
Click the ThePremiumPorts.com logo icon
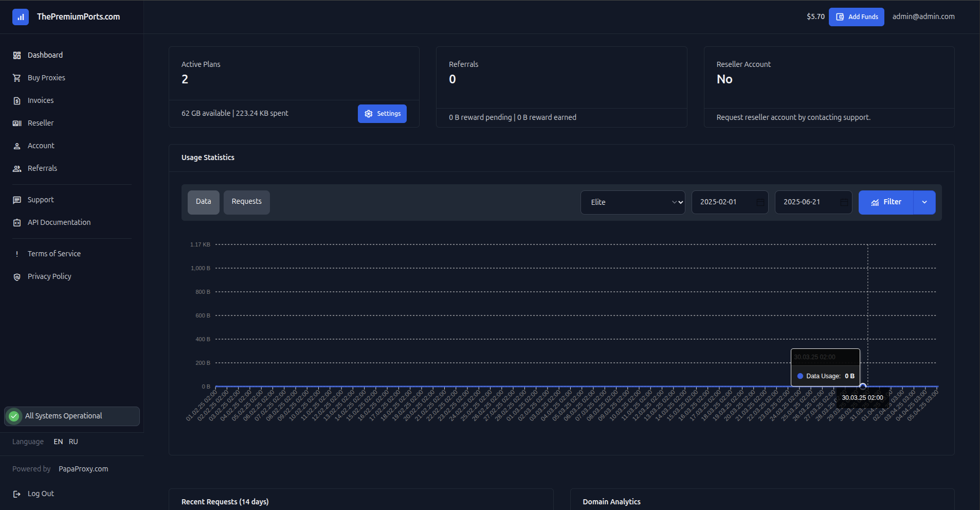(21, 17)
